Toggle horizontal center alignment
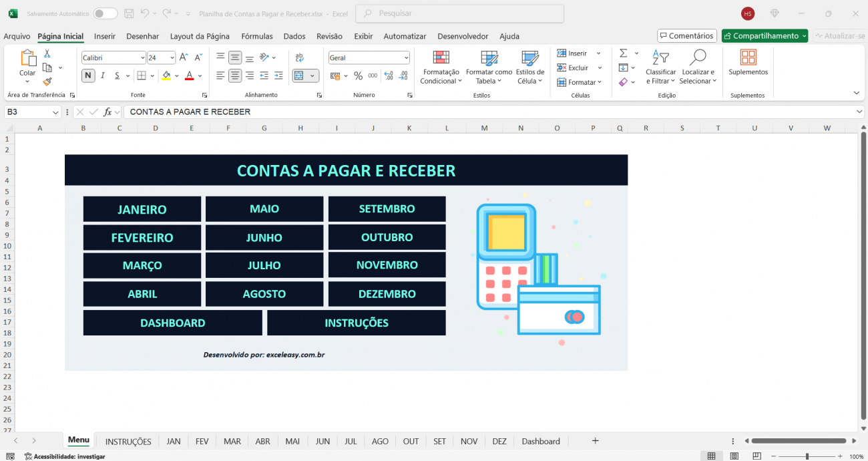The image size is (868, 461). pyautogui.click(x=235, y=75)
